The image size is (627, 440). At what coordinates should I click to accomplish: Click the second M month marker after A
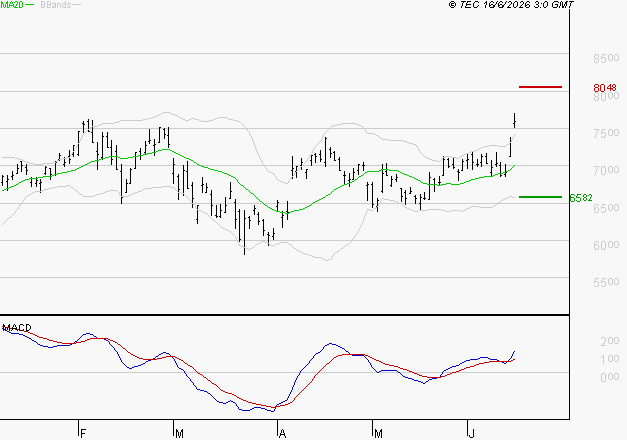coord(378,433)
